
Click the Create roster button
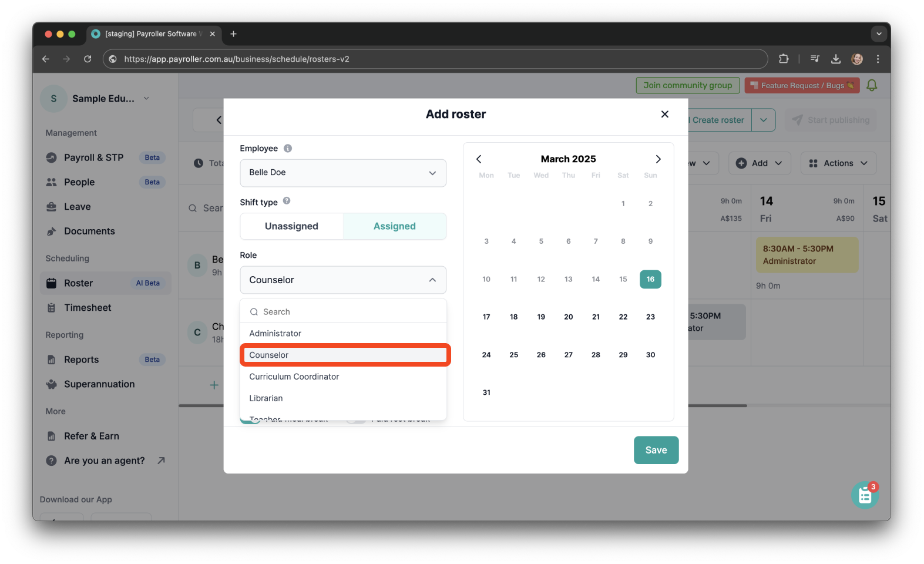coord(719,120)
